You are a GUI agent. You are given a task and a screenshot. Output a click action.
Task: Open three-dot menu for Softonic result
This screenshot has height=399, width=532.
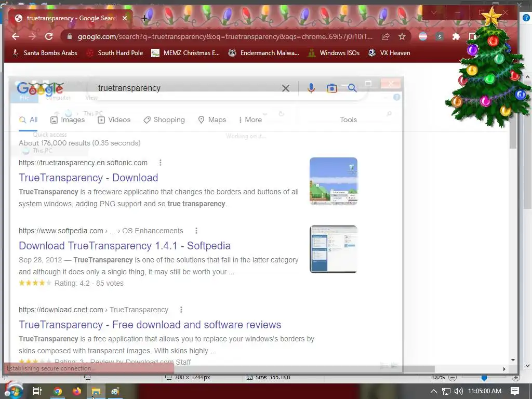click(161, 163)
